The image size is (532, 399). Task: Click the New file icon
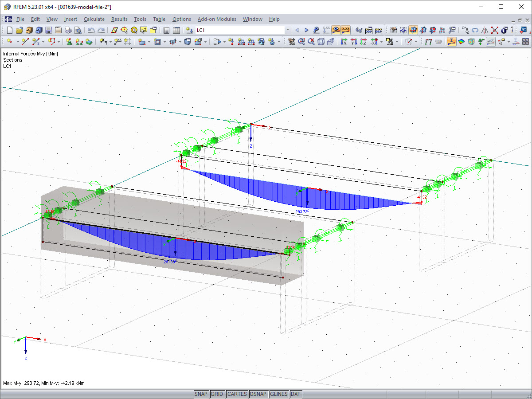tap(10, 30)
